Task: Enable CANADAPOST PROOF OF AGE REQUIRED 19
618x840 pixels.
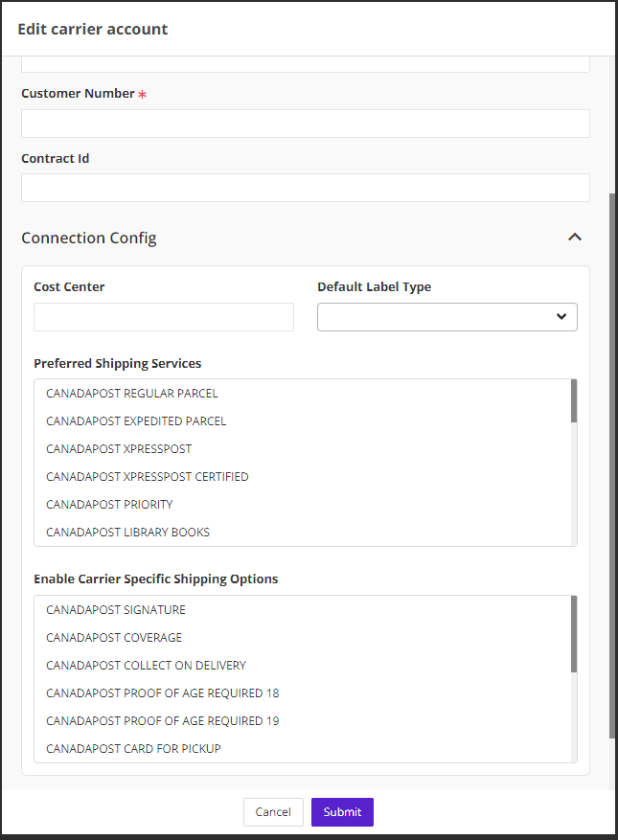Action: pos(162,720)
